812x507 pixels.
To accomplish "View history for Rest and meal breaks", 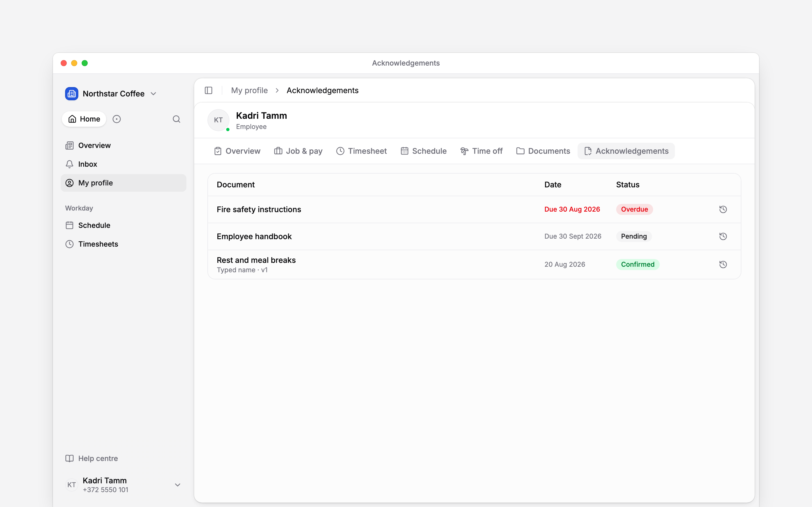I will (723, 265).
